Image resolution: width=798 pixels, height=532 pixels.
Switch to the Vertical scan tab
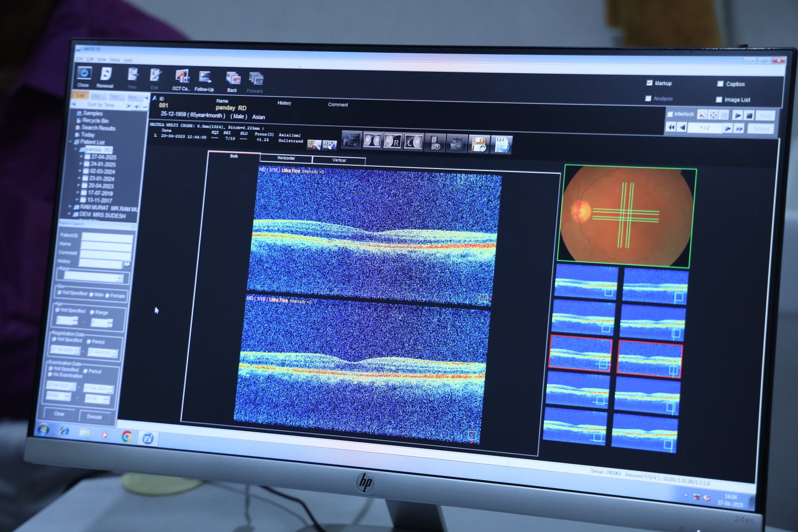(x=339, y=160)
